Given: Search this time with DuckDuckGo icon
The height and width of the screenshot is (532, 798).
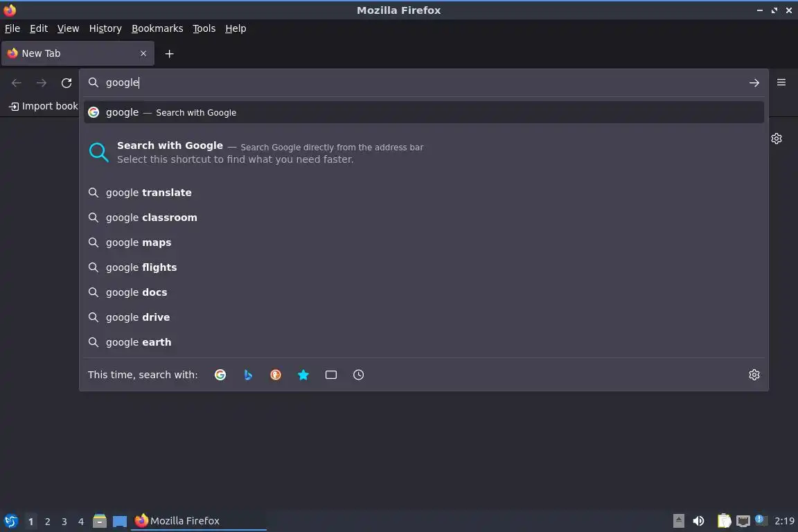Looking at the screenshot, I should tap(275, 375).
